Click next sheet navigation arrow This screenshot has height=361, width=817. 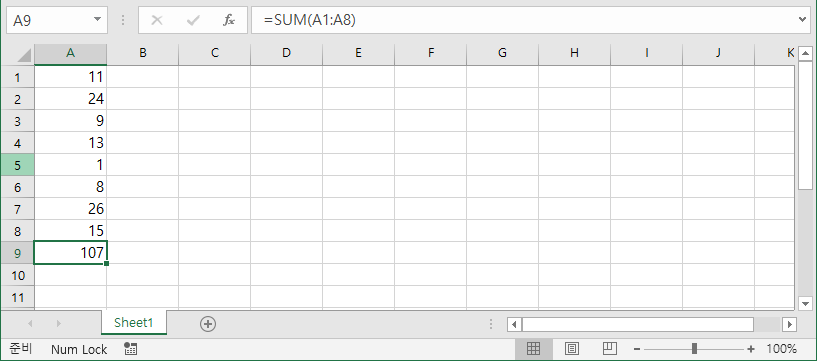click(x=58, y=324)
